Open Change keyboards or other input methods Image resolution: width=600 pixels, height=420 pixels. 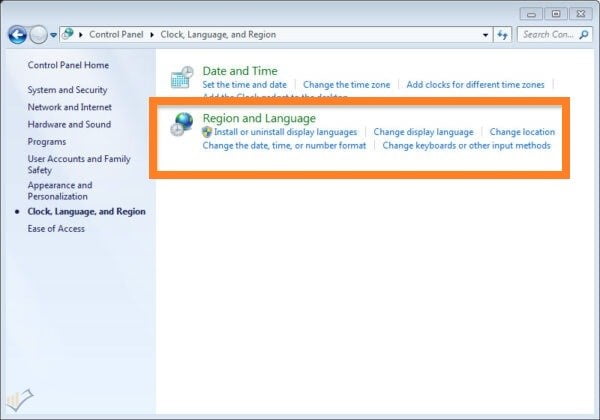466,145
